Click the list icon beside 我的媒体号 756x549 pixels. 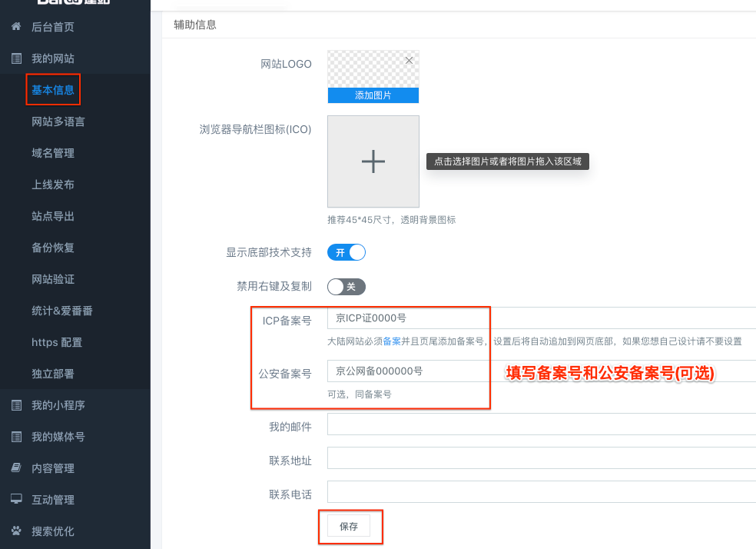[x=16, y=437]
